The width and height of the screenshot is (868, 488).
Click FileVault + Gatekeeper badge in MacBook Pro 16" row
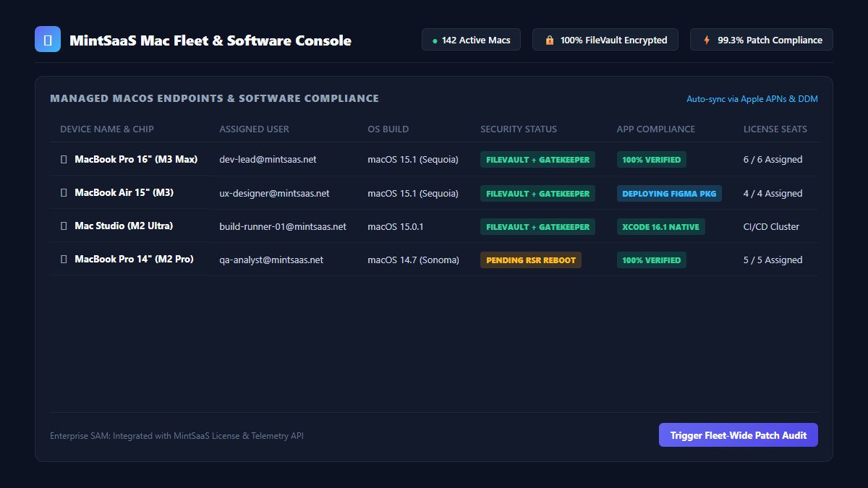tap(537, 160)
